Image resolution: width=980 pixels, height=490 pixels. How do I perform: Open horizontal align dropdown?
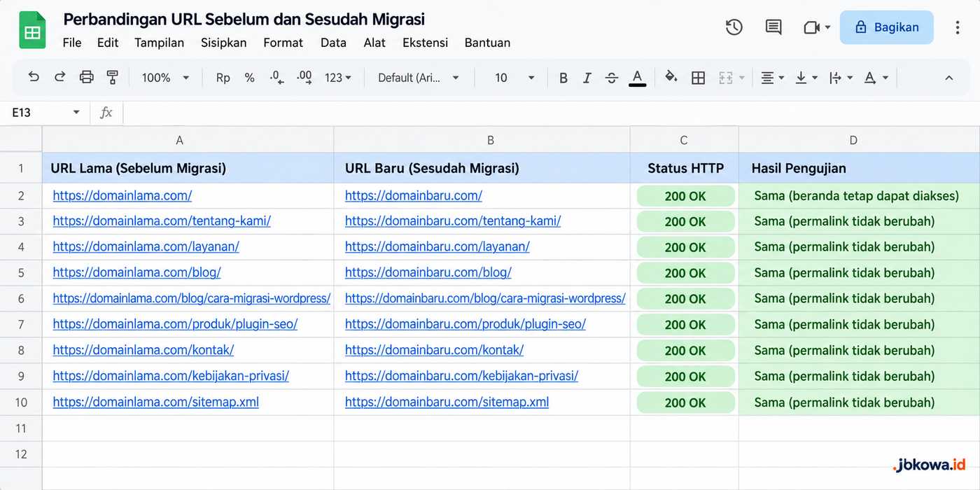(773, 78)
